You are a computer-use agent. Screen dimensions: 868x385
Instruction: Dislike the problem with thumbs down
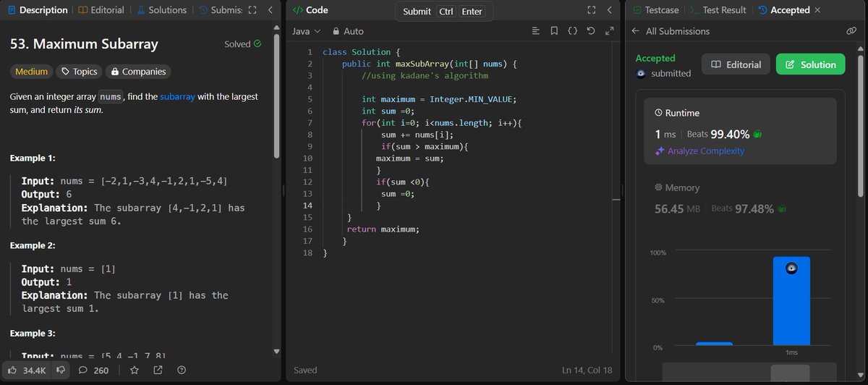tap(61, 370)
